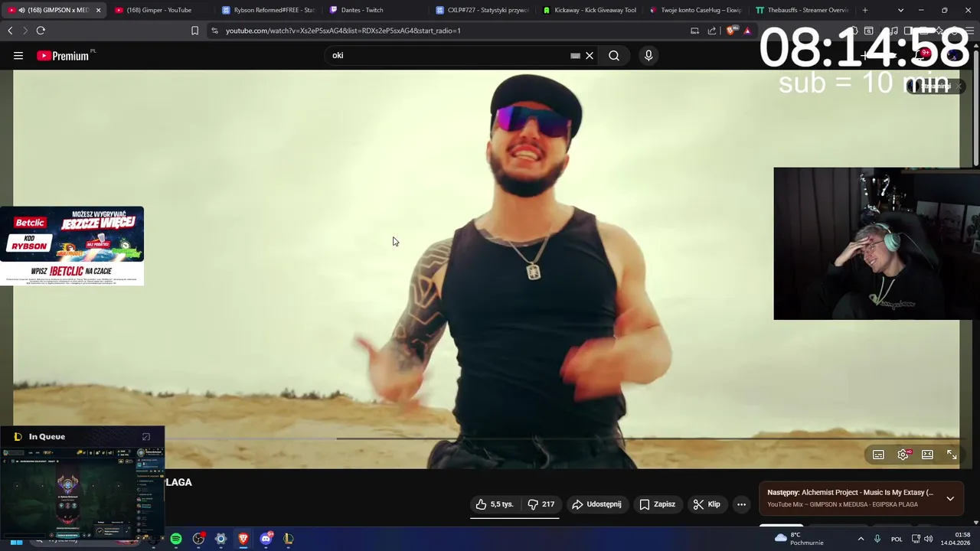Toggle theater mode in the player

pos(927,455)
